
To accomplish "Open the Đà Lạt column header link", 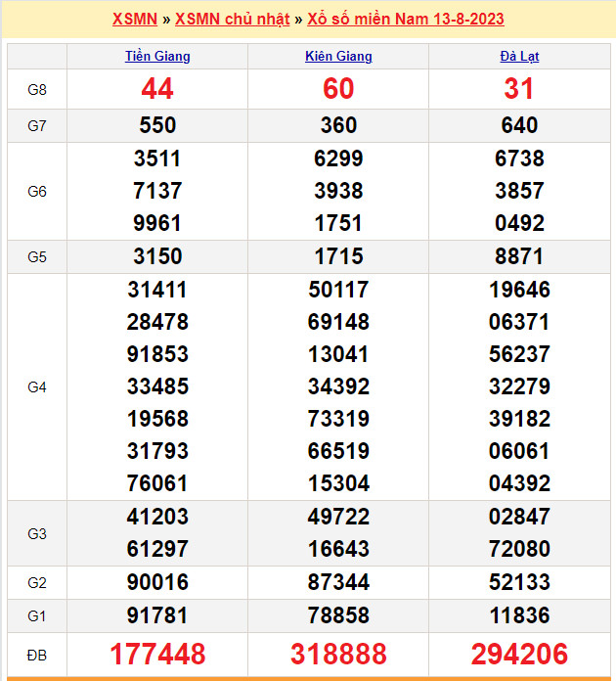I will pos(519,56).
